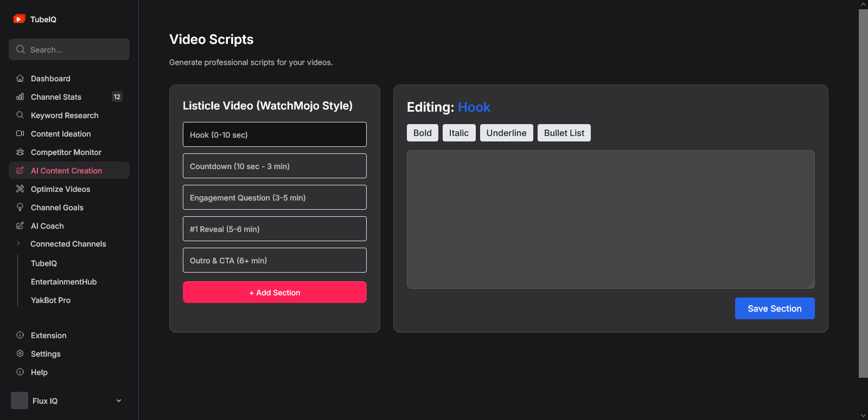
Task: Toggle Bold formatting
Action: click(x=423, y=133)
